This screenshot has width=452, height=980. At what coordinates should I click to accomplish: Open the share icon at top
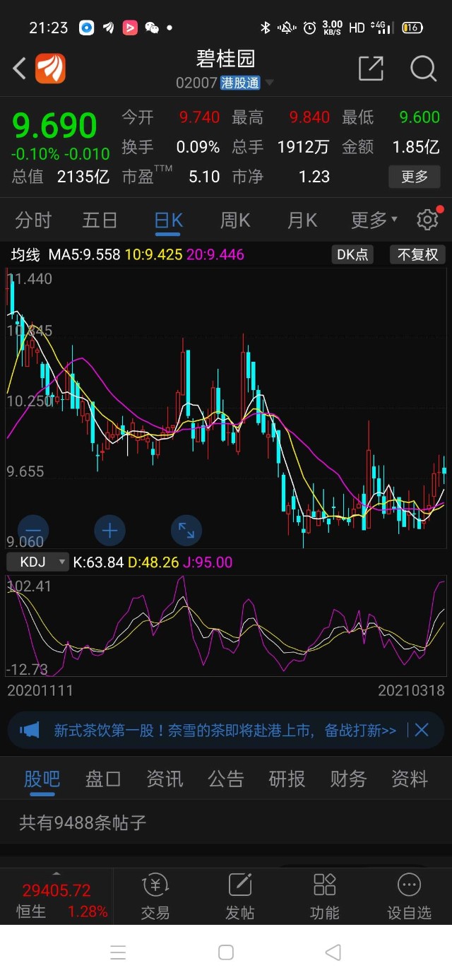pos(371,69)
